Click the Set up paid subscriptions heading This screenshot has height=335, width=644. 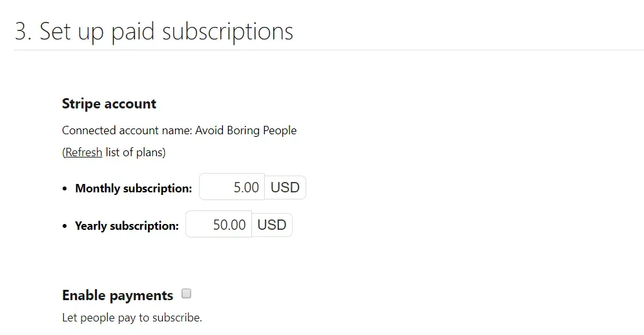(x=167, y=31)
